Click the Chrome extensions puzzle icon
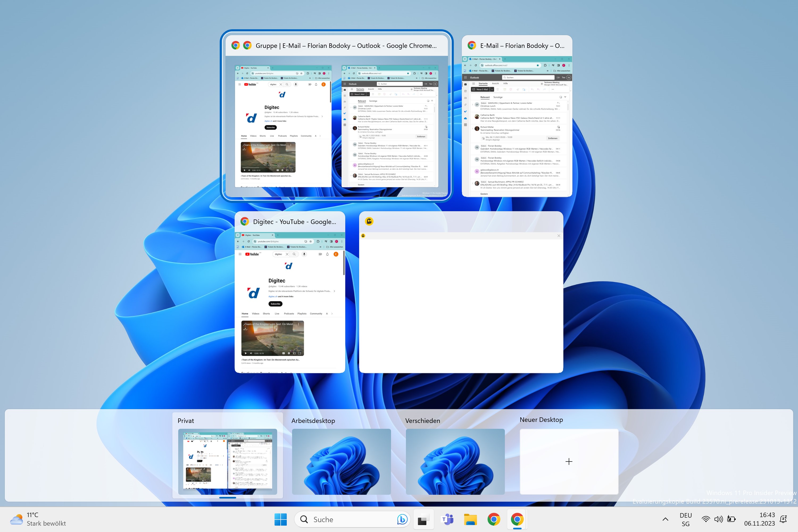Screen dimensions: 798x532 pos(318,241)
